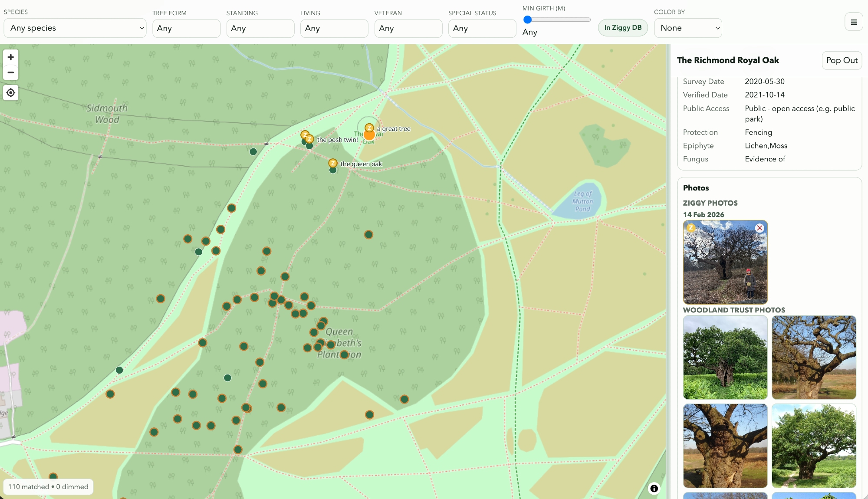Open first Woodland Trust photo thumbnail
The height and width of the screenshot is (499, 868).
pyautogui.click(x=725, y=357)
